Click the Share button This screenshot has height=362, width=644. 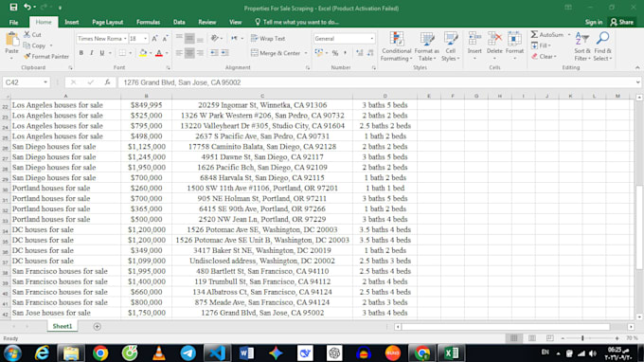point(622,22)
